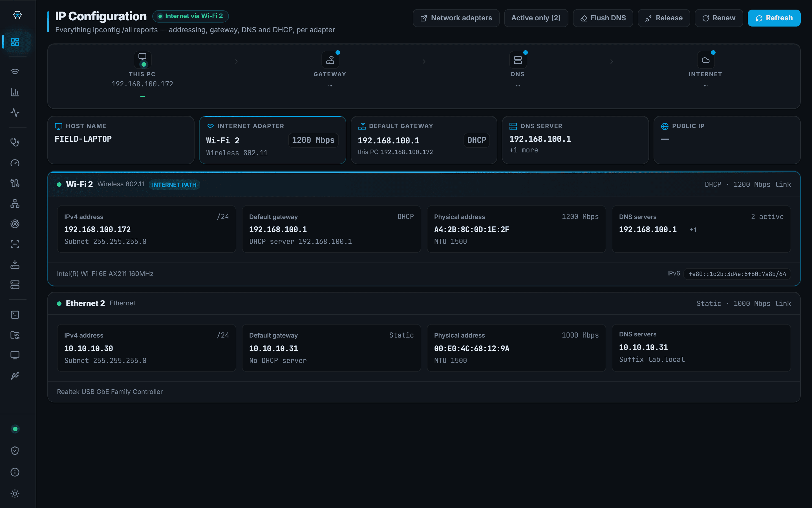Click 'Suffix lab.local' text

[652, 360]
